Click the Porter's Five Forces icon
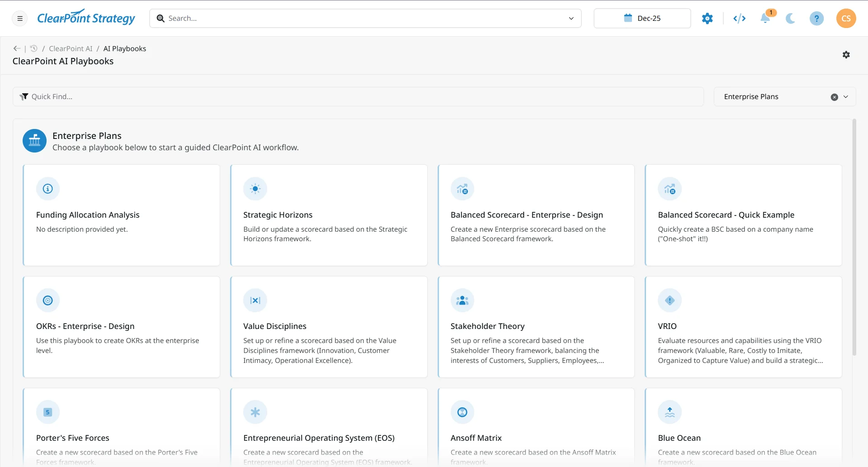Viewport: 868px width, 467px height. tap(48, 412)
